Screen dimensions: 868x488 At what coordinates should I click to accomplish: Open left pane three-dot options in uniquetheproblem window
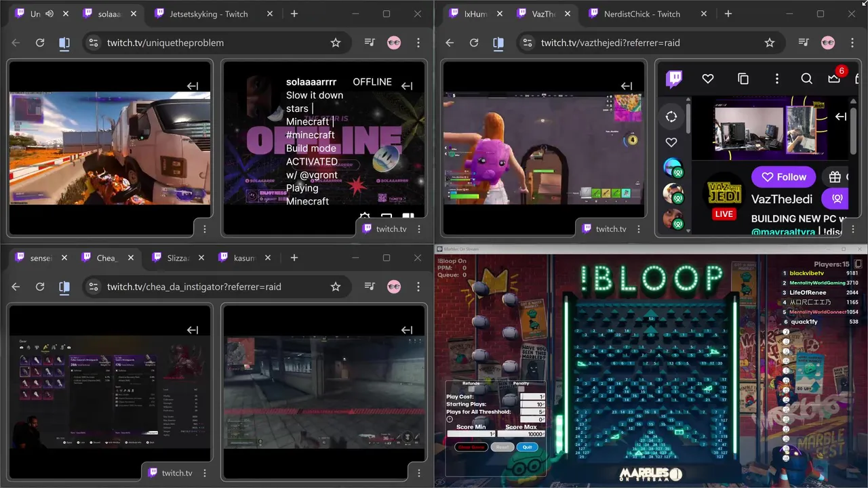click(205, 229)
